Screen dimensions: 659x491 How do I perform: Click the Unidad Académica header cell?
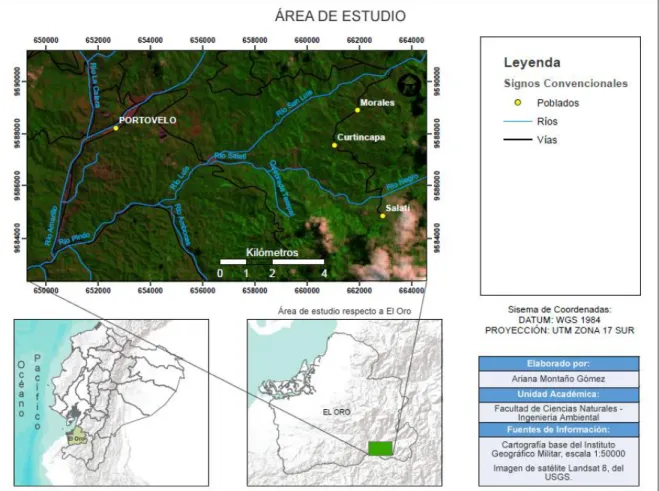tap(559, 394)
